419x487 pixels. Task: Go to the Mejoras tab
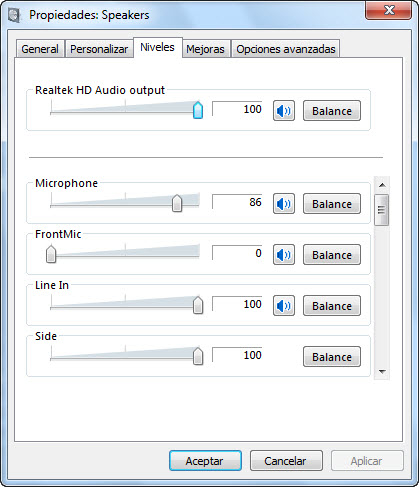pos(205,49)
